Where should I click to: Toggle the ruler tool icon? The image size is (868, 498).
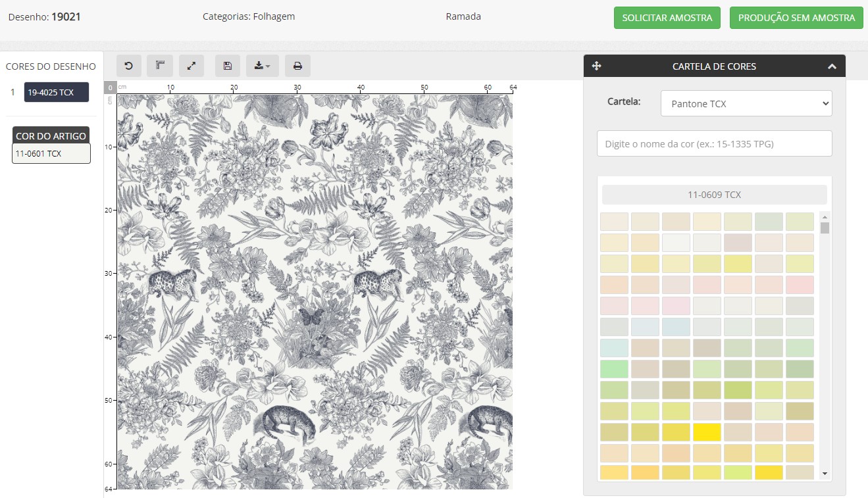tap(159, 66)
